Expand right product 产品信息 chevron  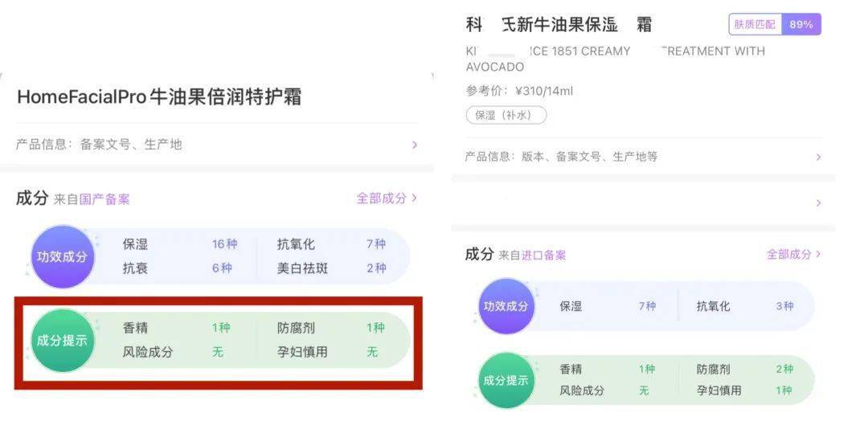818,157
